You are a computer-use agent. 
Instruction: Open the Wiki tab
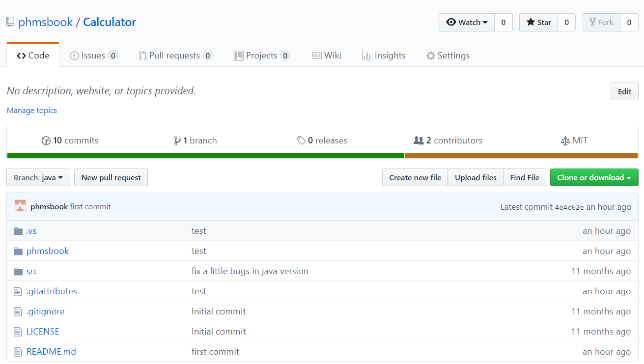coord(327,56)
